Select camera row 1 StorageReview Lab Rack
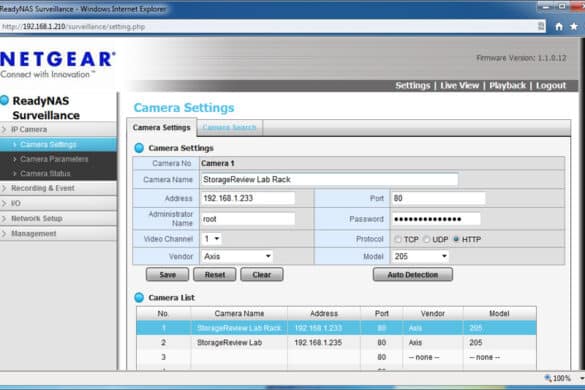 point(336,328)
